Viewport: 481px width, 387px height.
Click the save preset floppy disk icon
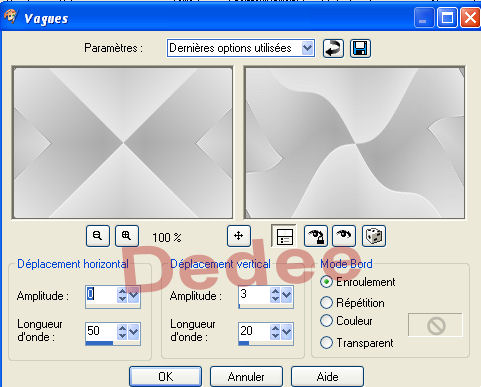click(x=360, y=48)
